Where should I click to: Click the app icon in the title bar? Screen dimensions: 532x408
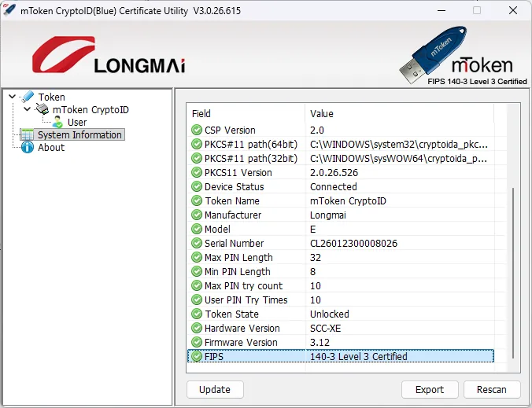click(x=9, y=9)
